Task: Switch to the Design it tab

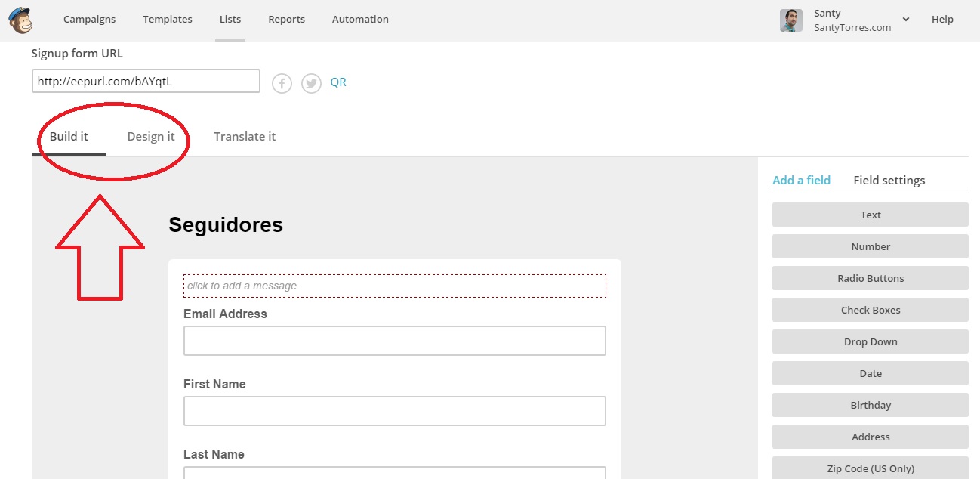Action: tap(151, 137)
